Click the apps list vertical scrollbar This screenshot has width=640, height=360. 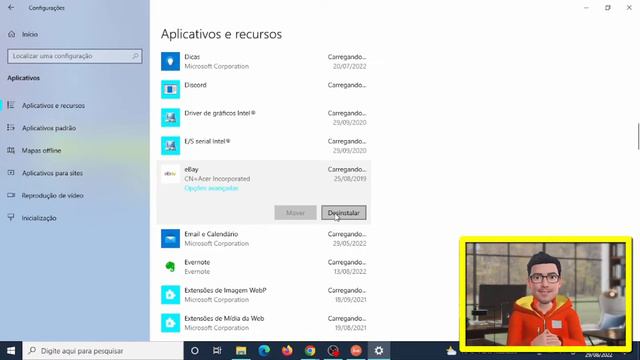pyautogui.click(x=638, y=136)
